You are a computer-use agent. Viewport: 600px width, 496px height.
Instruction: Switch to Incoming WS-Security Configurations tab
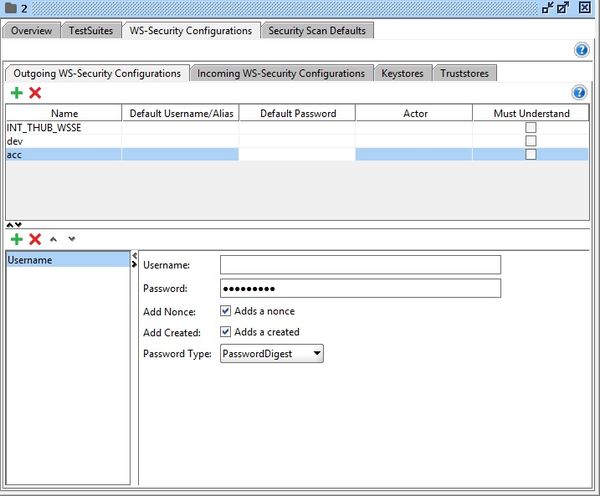click(x=281, y=73)
